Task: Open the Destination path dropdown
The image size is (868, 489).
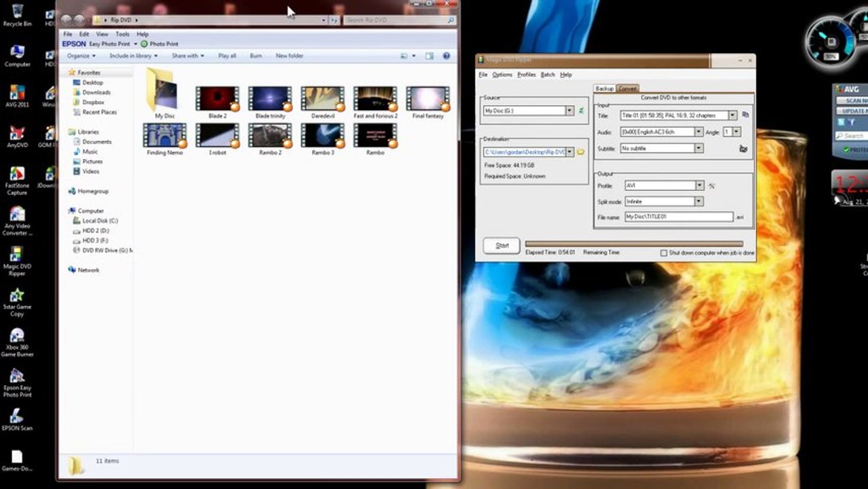Action: click(569, 152)
